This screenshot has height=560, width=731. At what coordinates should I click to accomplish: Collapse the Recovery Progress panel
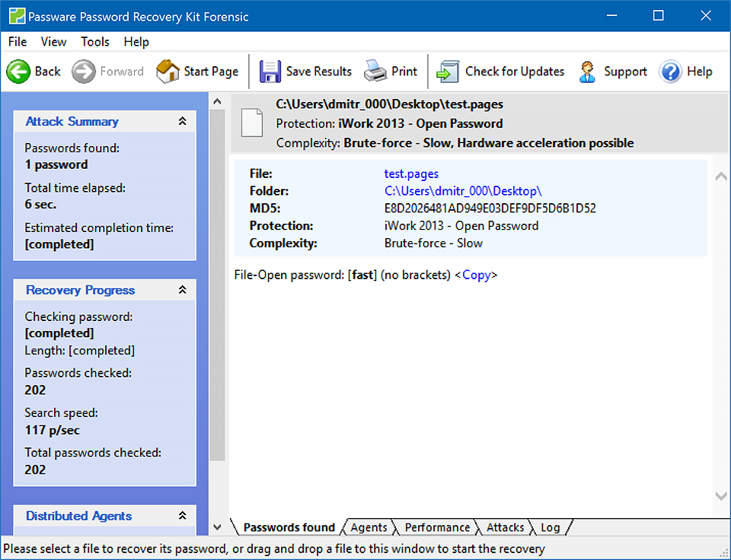(182, 290)
